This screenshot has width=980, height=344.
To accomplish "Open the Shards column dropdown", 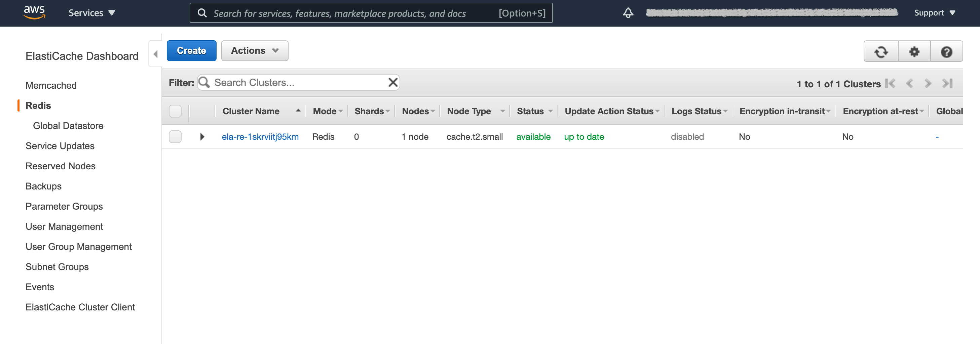I will pyautogui.click(x=388, y=112).
